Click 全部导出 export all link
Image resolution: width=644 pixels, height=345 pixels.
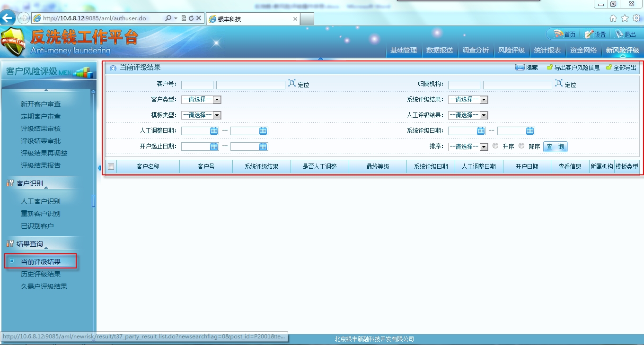pos(621,68)
